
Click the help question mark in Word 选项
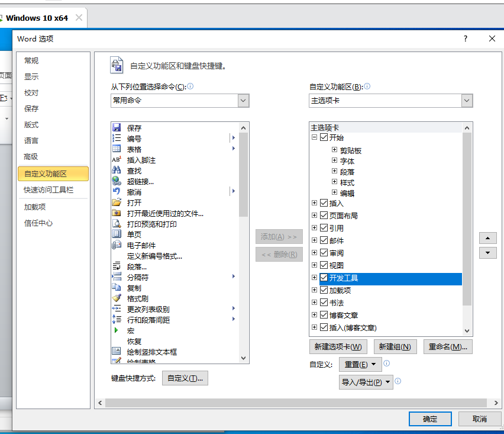click(x=466, y=38)
